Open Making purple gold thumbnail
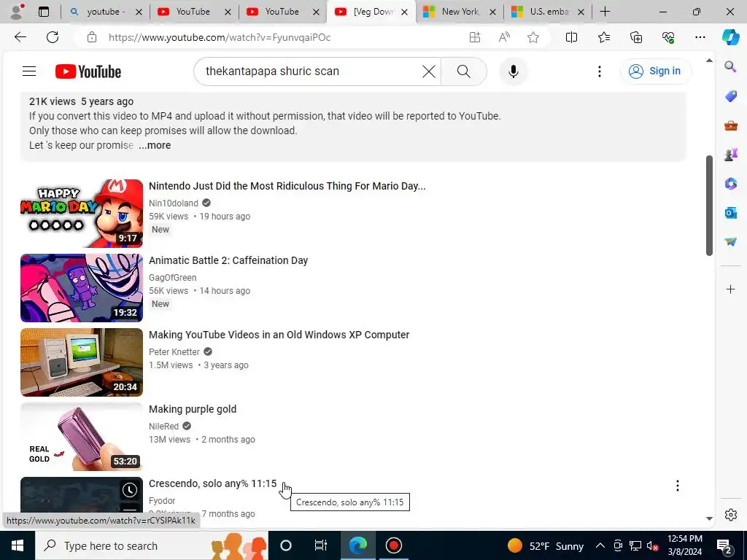Viewport: 747px width, 560px height. click(82, 437)
